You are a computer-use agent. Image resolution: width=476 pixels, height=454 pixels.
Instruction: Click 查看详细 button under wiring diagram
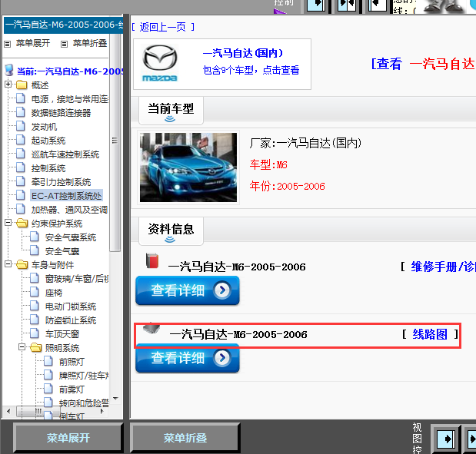(188, 358)
